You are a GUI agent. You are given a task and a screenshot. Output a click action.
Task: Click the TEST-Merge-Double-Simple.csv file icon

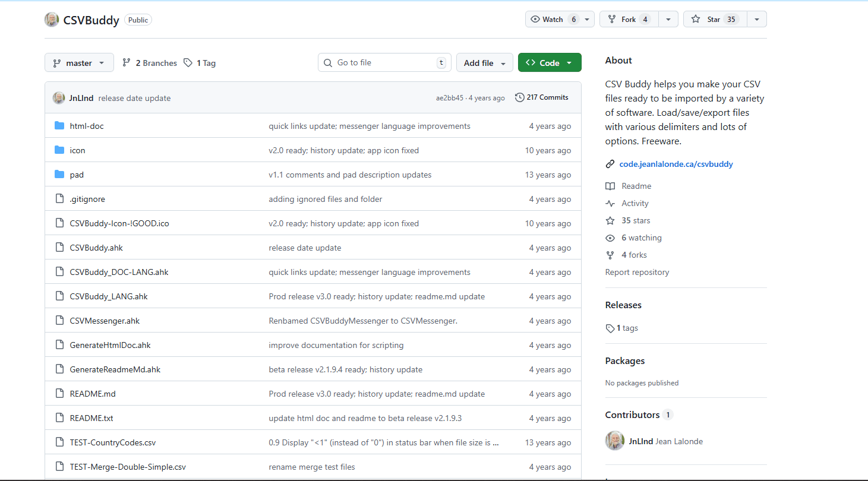pos(59,467)
